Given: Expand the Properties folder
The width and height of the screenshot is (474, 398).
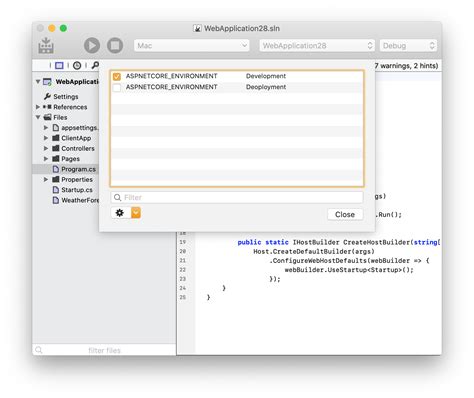Looking at the screenshot, I should coord(46,179).
